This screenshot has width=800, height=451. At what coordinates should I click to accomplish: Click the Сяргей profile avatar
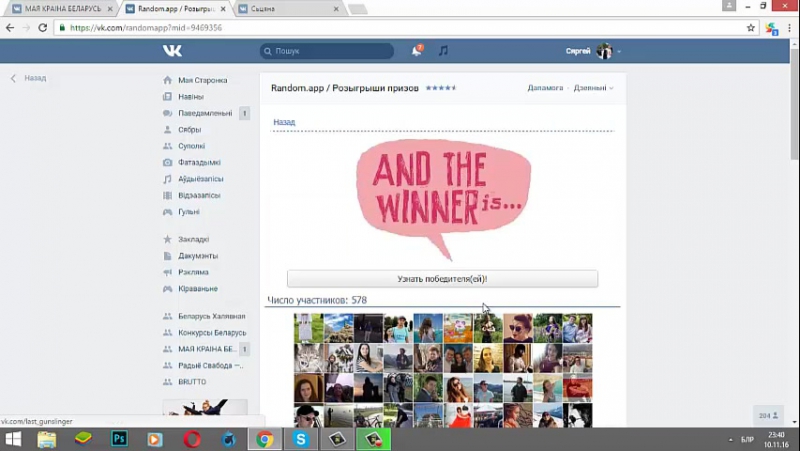click(604, 51)
